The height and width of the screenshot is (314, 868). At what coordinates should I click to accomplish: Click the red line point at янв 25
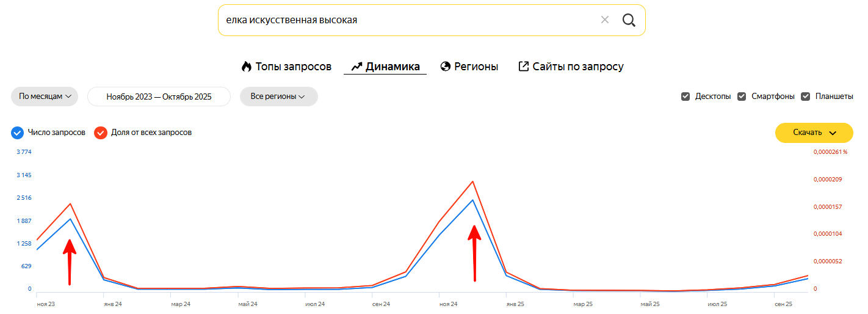[506, 272]
